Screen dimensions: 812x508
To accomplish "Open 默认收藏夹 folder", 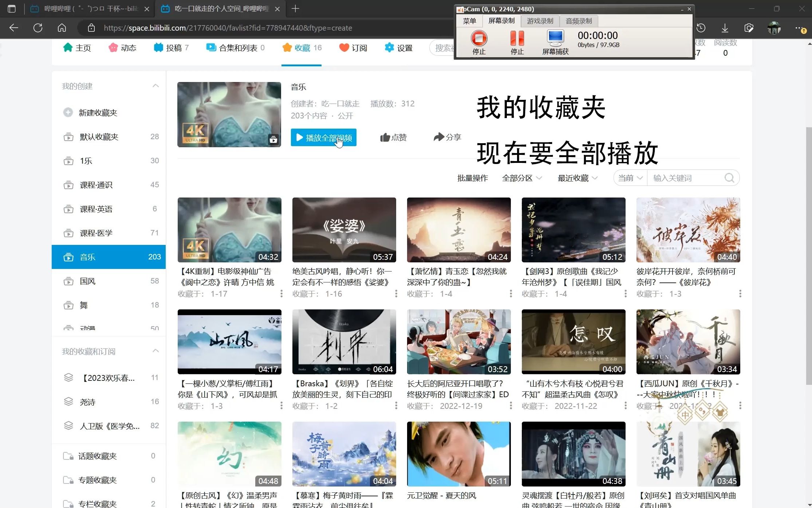I will 109,137.
